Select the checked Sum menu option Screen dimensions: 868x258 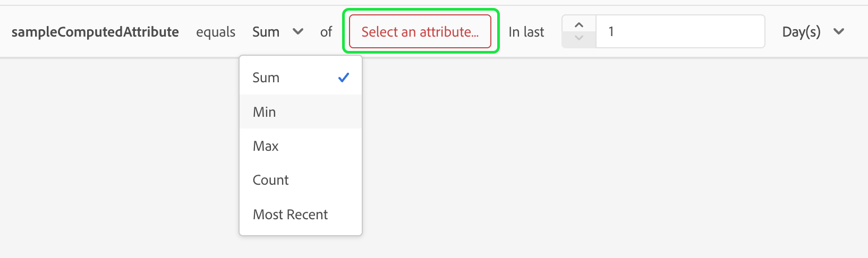tap(266, 78)
